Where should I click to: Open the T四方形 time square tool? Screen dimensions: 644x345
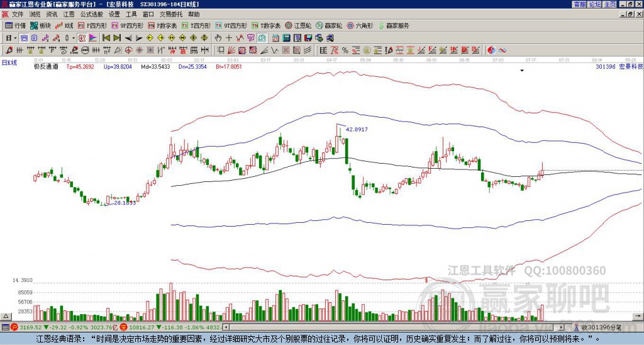196,25
